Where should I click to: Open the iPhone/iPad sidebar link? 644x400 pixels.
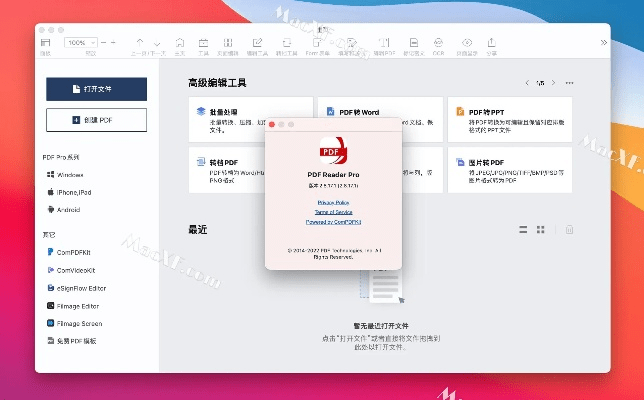pyautogui.click(x=69, y=192)
